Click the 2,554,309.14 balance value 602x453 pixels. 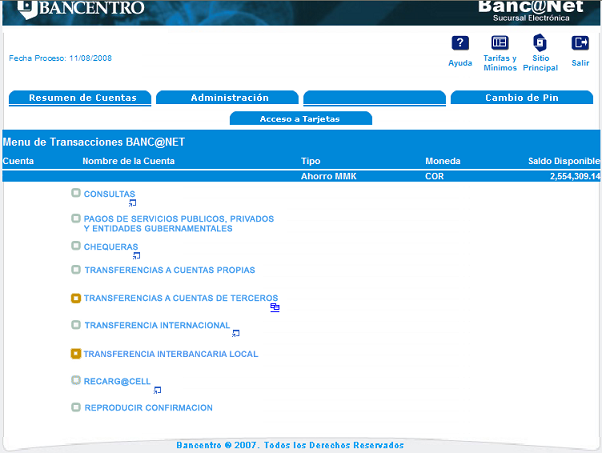pyautogui.click(x=575, y=176)
